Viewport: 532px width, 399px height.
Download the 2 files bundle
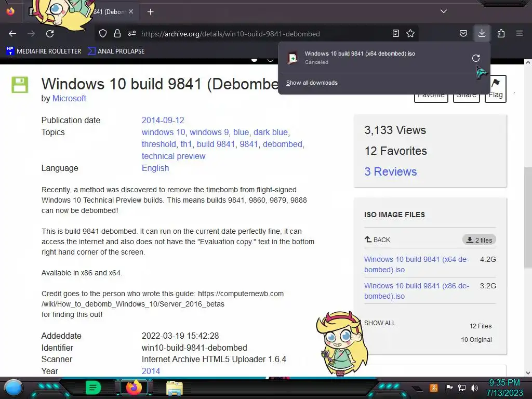click(479, 240)
